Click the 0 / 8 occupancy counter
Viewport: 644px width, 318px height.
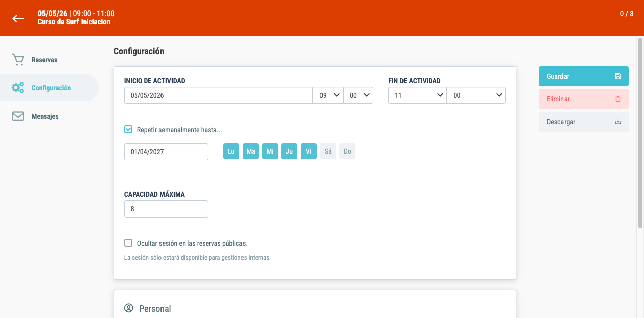coord(627,14)
